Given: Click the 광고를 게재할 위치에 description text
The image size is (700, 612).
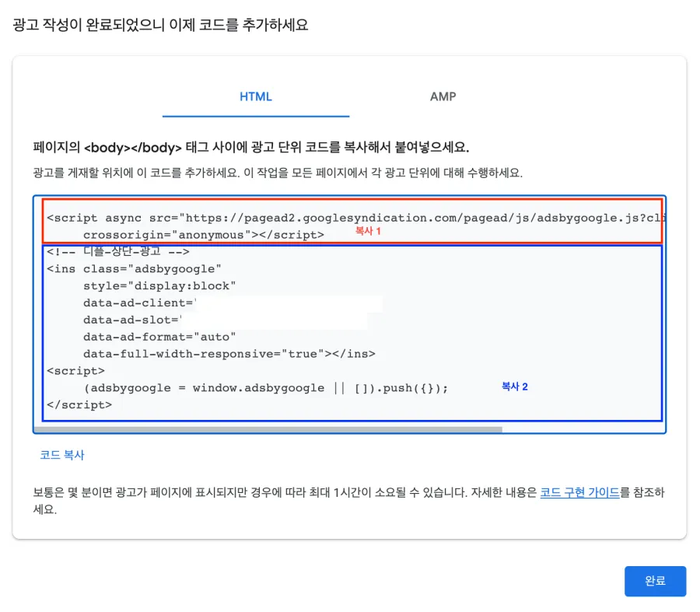Looking at the screenshot, I should coord(278,173).
